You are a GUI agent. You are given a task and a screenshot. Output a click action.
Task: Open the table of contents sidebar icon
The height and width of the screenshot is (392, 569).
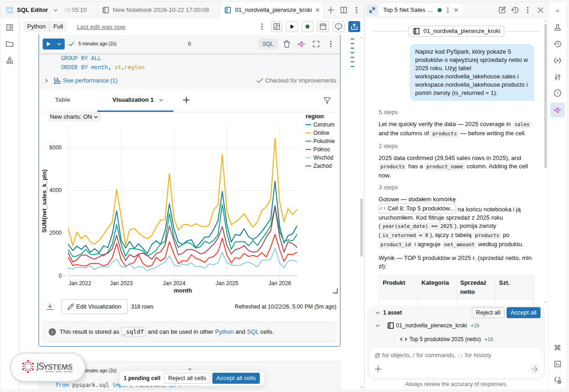10,28
